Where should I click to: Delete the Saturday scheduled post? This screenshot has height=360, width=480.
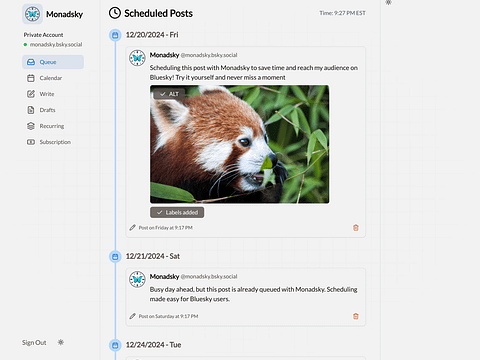tap(356, 316)
